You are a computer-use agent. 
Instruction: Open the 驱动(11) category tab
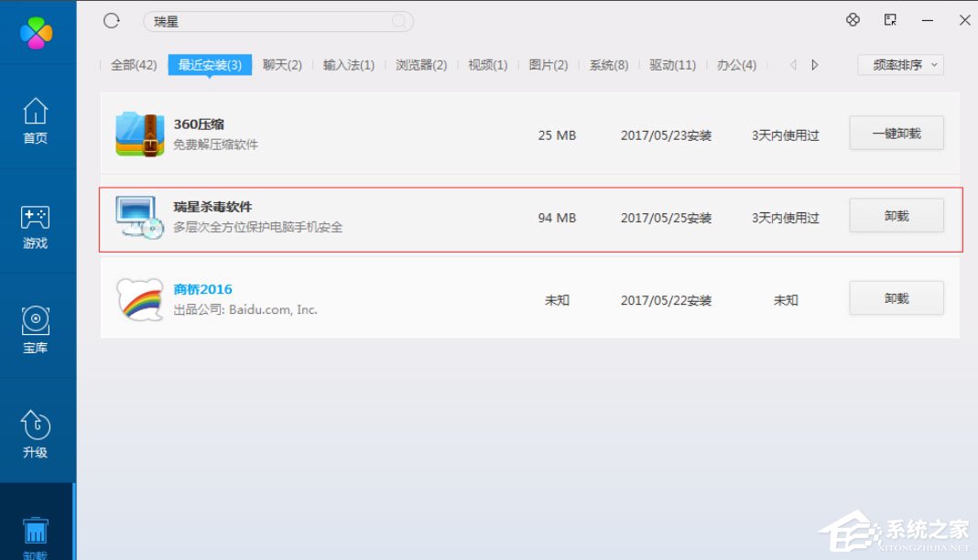tap(671, 64)
